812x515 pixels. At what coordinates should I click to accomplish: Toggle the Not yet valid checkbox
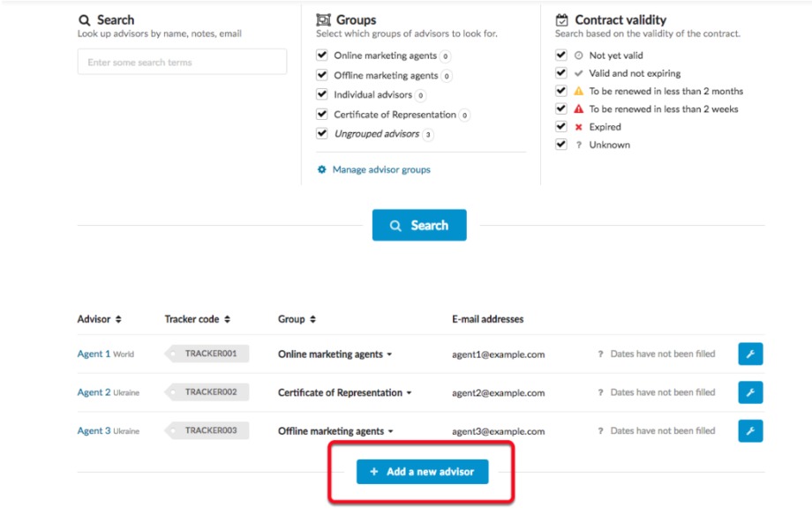(561, 55)
